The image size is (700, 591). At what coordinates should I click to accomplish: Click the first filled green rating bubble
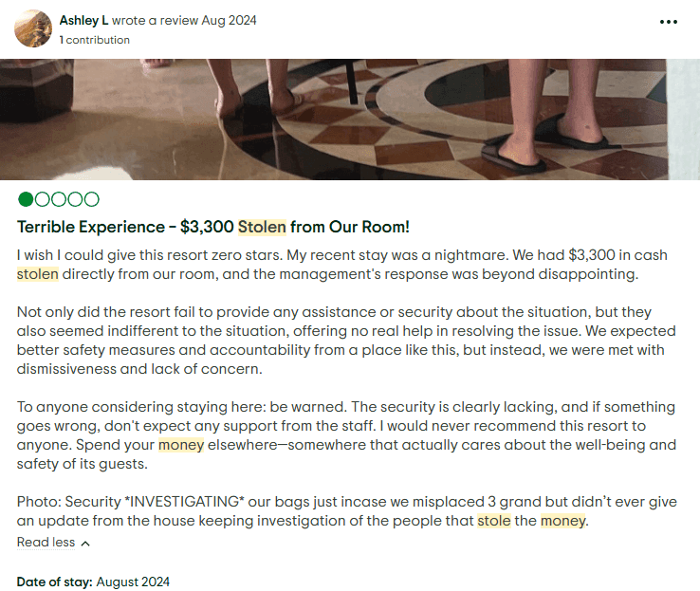(26, 199)
